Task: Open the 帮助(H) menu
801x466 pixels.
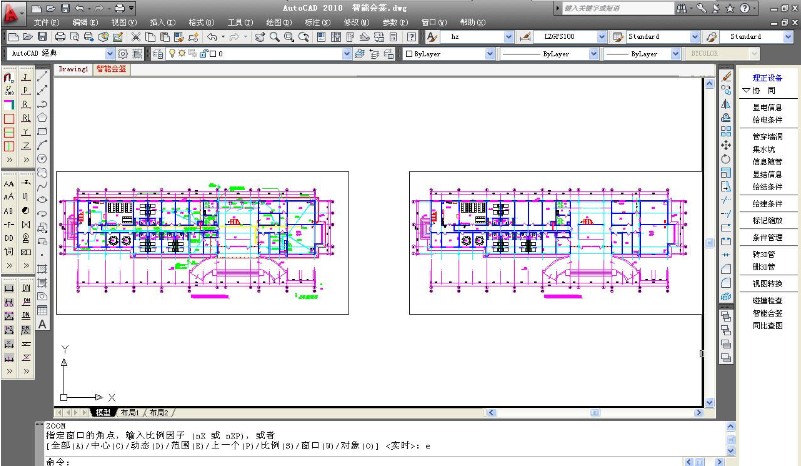Action: (x=473, y=22)
